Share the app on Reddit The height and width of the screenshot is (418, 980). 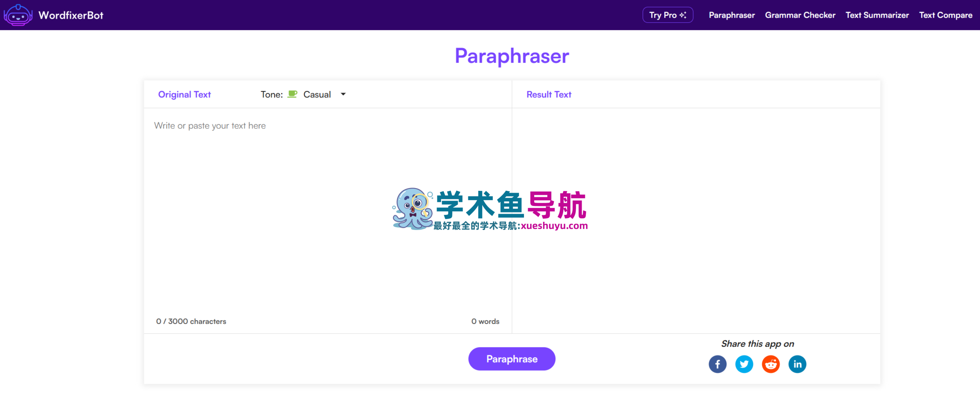pos(771,364)
